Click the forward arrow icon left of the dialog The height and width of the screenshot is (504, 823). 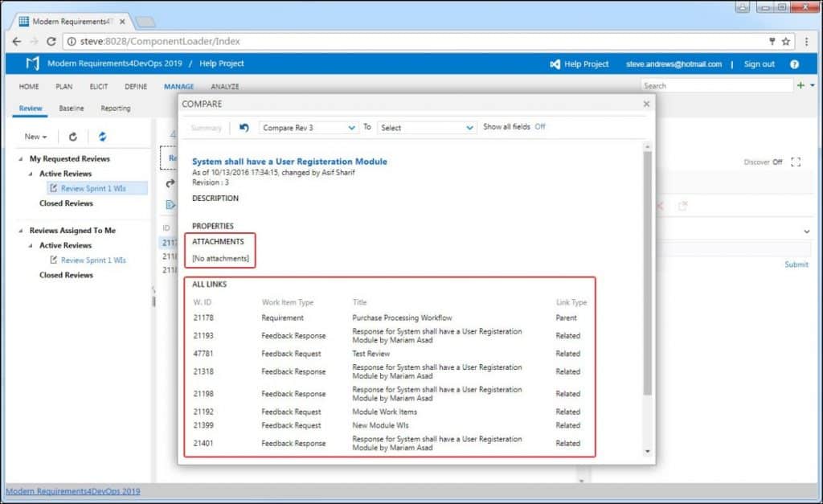(166, 183)
